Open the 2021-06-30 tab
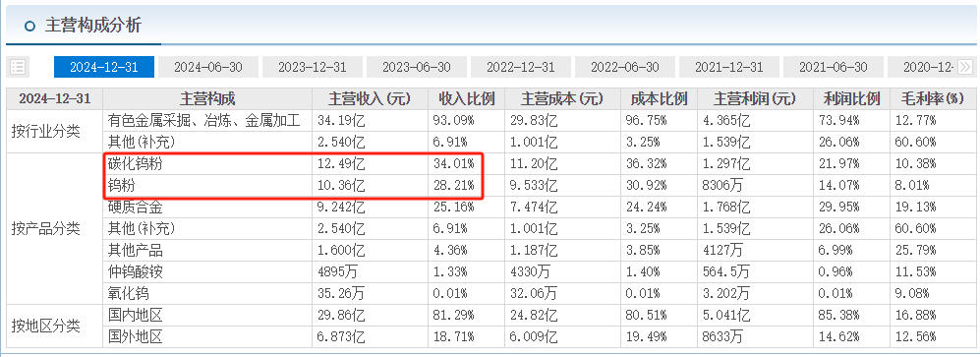Image resolution: width=980 pixels, height=357 pixels. (834, 67)
